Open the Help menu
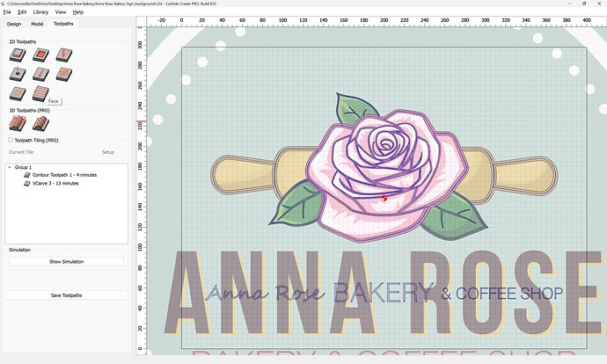This screenshot has width=607, height=364. 77,12
